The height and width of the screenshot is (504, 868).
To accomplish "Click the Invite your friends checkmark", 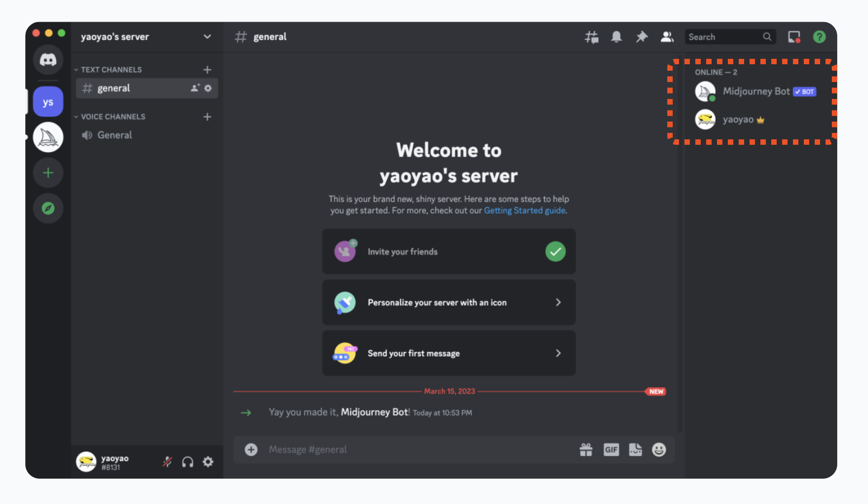I will click(556, 252).
